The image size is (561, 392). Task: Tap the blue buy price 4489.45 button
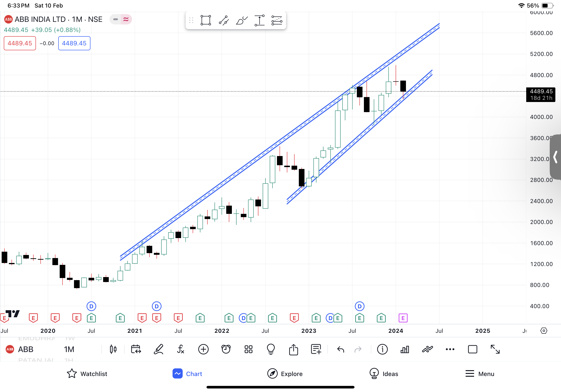[x=74, y=43]
